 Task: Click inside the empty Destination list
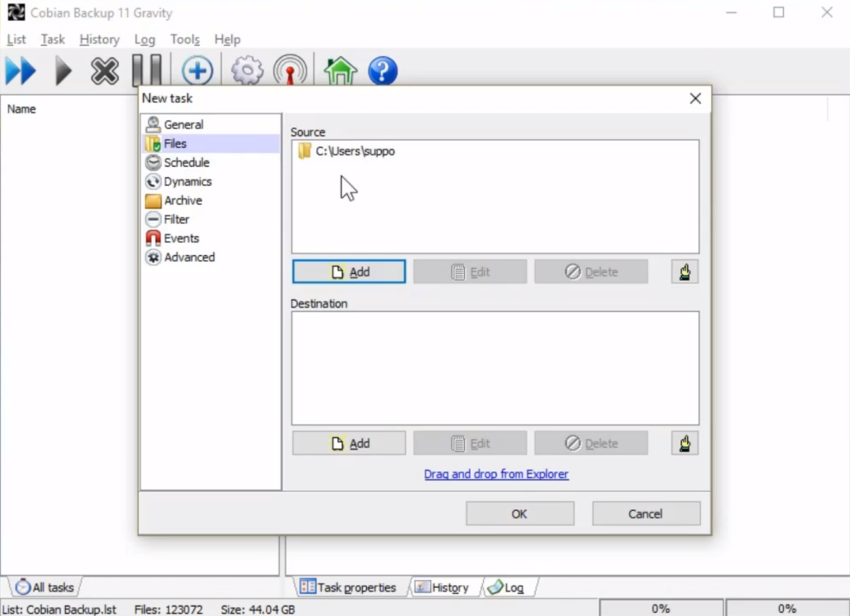click(495, 368)
